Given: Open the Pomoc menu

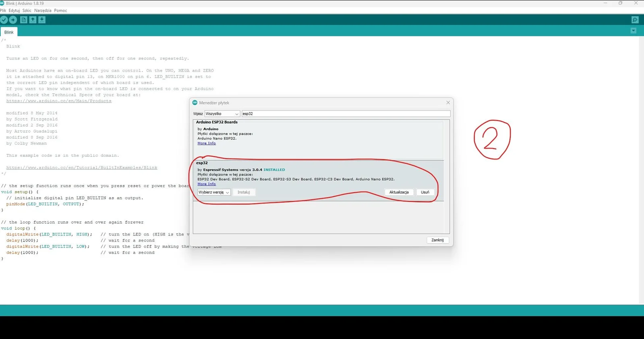Looking at the screenshot, I should [x=60, y=10].
